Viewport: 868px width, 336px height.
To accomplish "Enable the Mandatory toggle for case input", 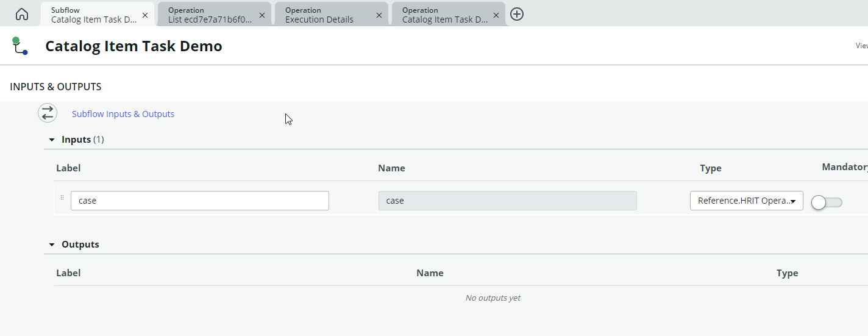I will [827, 202].
